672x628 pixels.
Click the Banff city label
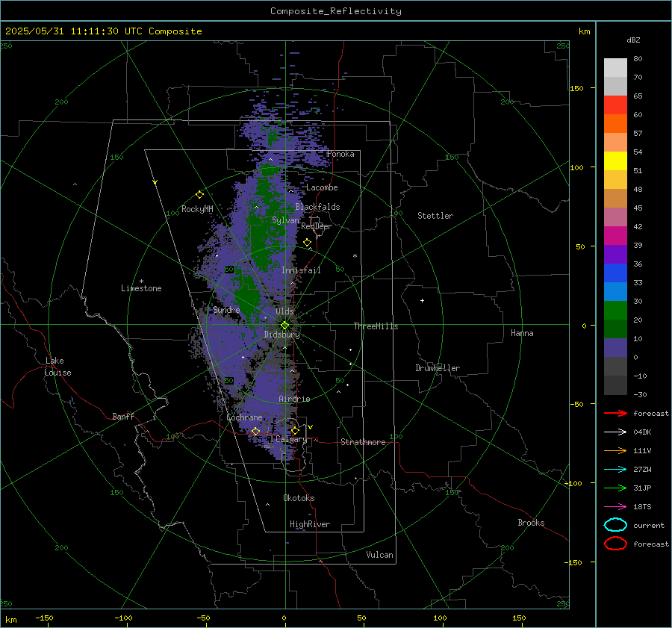123,416
